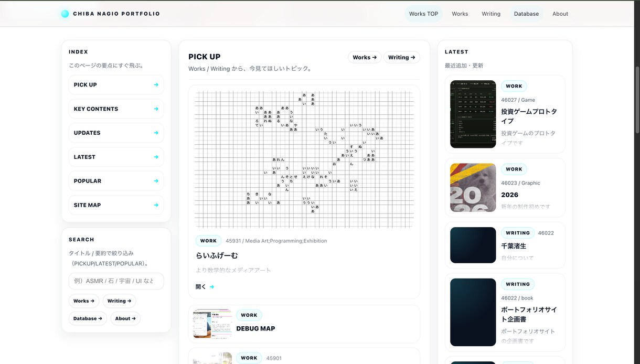Open the 投資ゲームプロトタイプ thumbnail
The width and height of the screenshot is (640, 364).
473,114
